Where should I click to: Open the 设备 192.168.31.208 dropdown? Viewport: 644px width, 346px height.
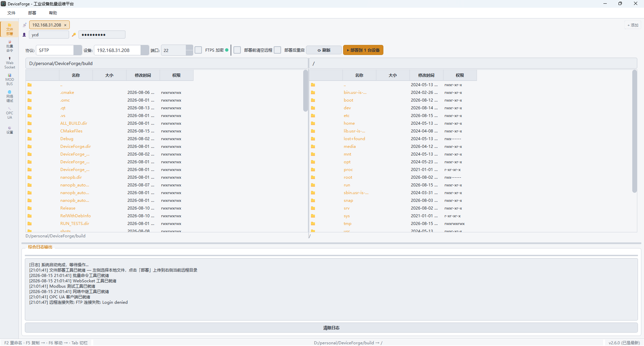click(x=145, y=50)
